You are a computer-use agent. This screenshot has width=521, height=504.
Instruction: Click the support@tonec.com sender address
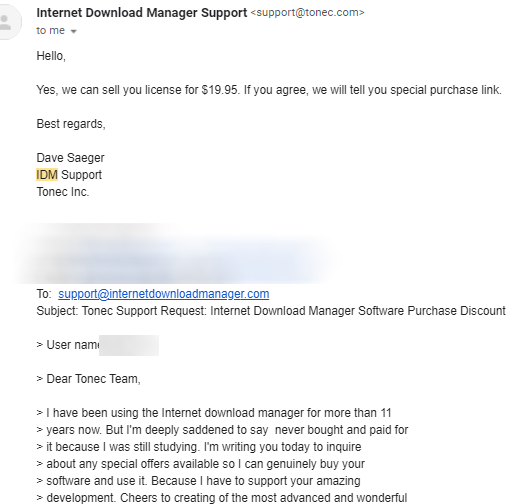coord(307,13)
